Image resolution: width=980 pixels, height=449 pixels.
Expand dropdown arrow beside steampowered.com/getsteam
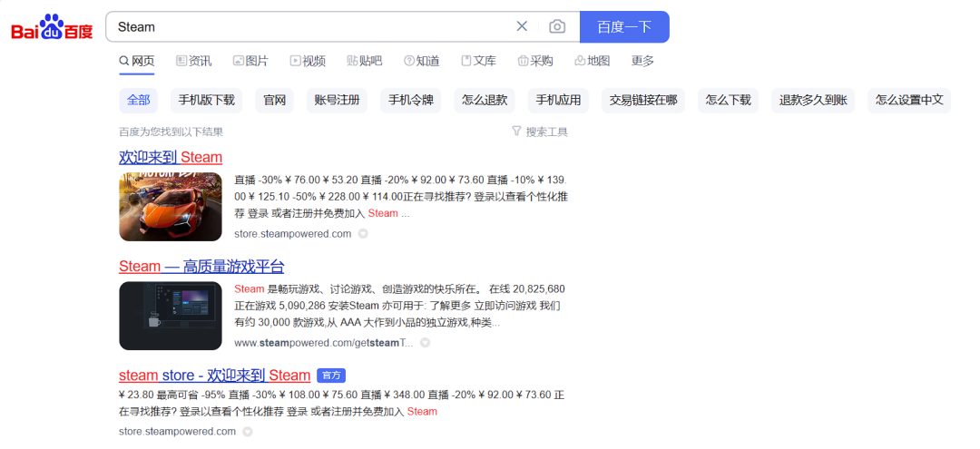[x=425, y=343]
